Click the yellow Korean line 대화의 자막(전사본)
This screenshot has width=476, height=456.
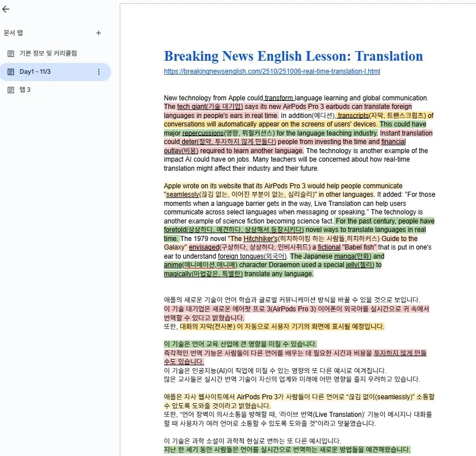(x=282, y=327)
